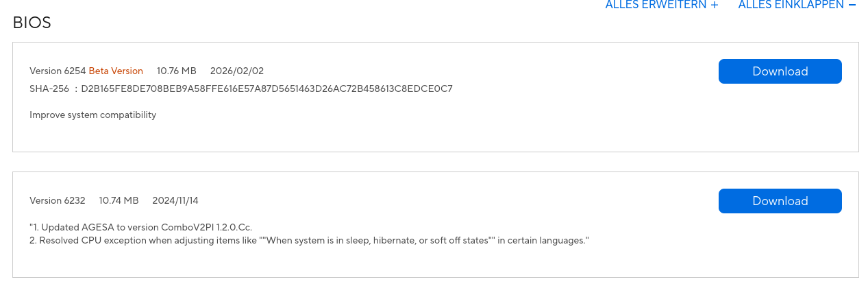Download BIOS version 6232
Screen dimensions: 868x284
[x=780, y=201]
